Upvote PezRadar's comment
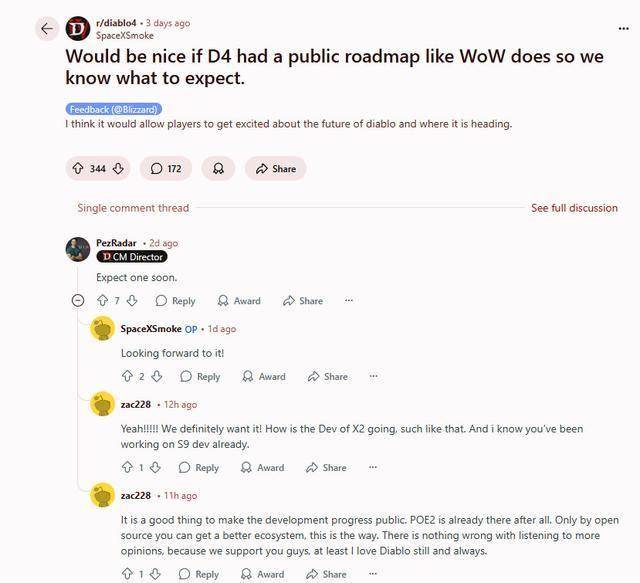This screenshot has height=583, width=640. point(102,300)
